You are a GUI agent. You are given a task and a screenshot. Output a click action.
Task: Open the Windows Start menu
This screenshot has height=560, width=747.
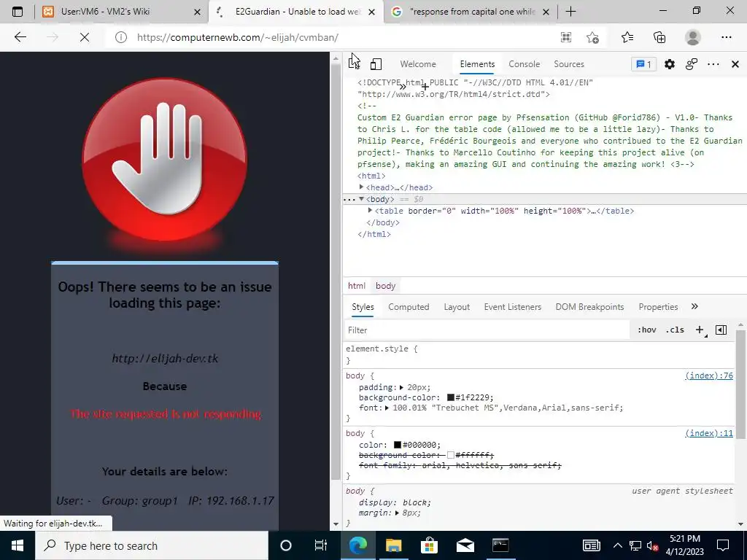18,545
